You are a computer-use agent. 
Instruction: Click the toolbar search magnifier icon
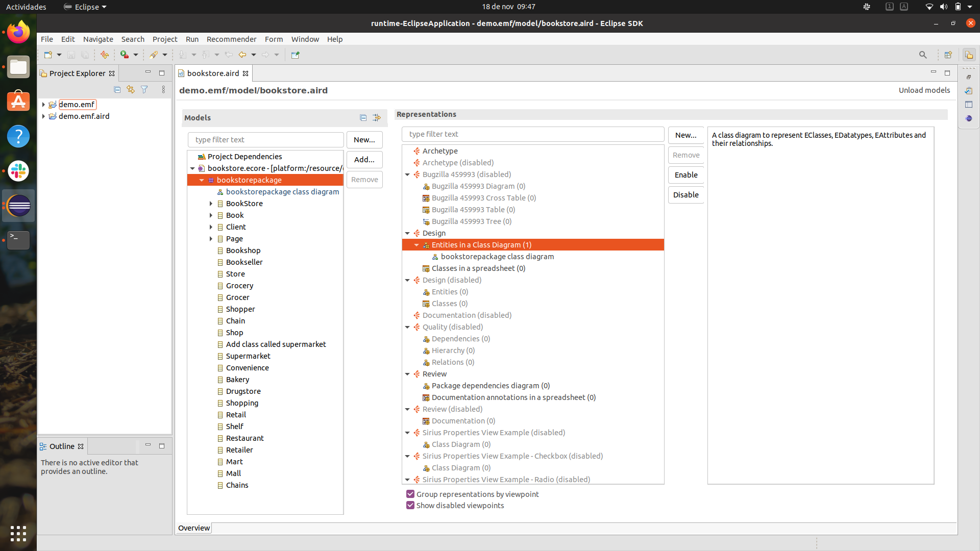click(x=923, y=55)
